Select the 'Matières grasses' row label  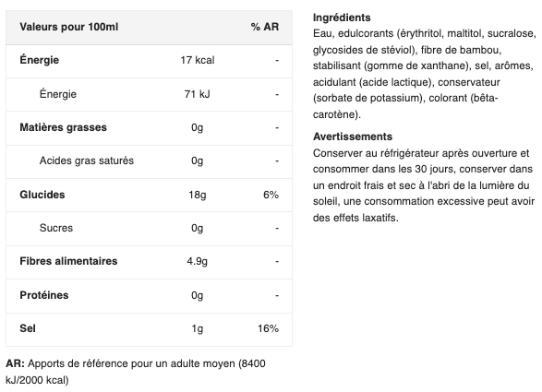pos(64,127)
